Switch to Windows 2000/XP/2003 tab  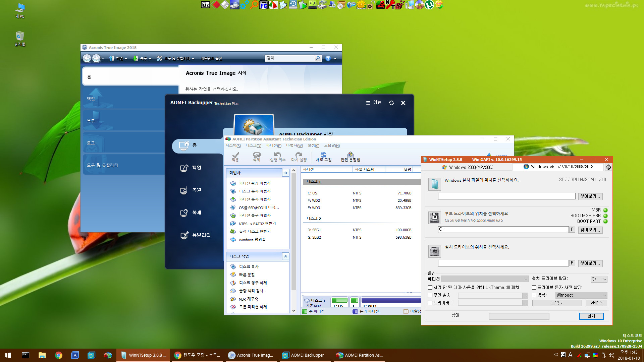pos(467,167)
